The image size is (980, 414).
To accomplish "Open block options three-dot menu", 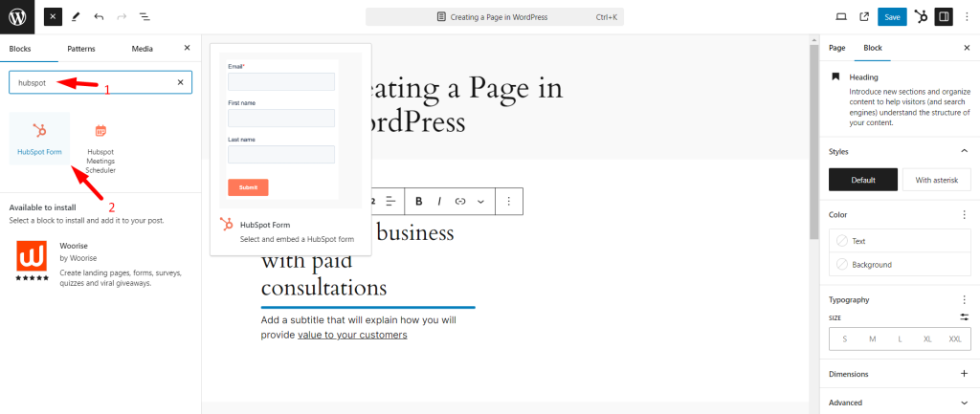I will coord(509,201).
